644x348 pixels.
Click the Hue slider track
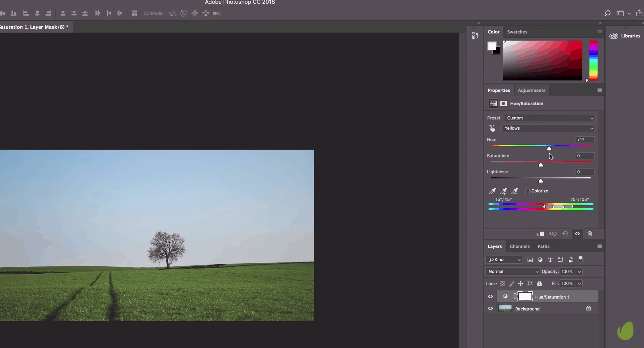coord(541,146)
